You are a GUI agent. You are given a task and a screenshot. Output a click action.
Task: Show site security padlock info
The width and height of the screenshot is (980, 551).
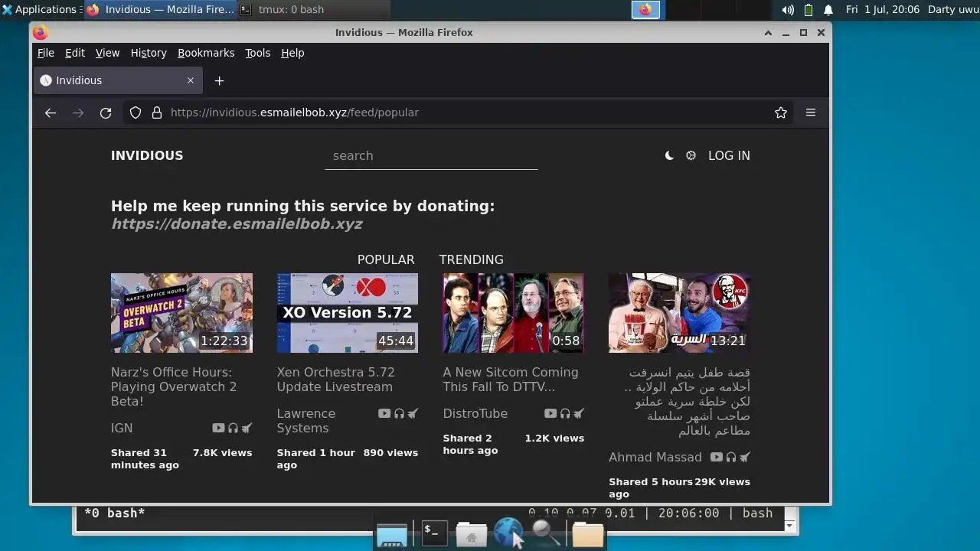pyautogui.click(x=157, y=112)
